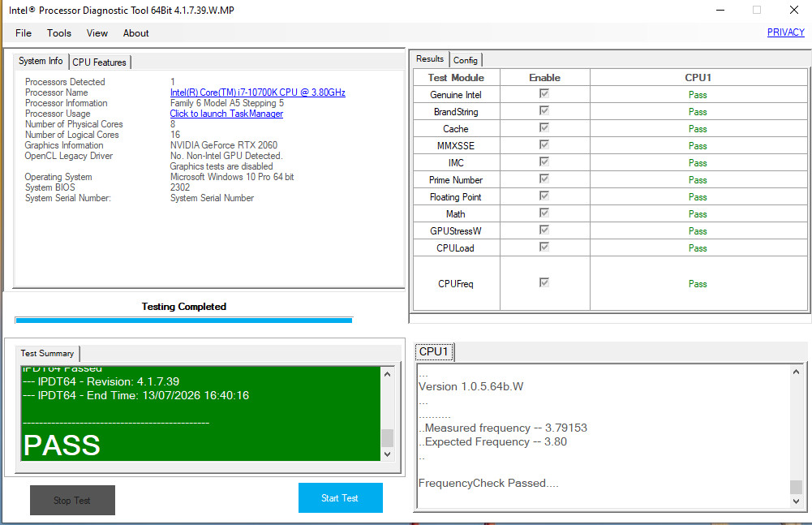Click the CPU1 log scrollbar thumb

click(x=796, y=487)
